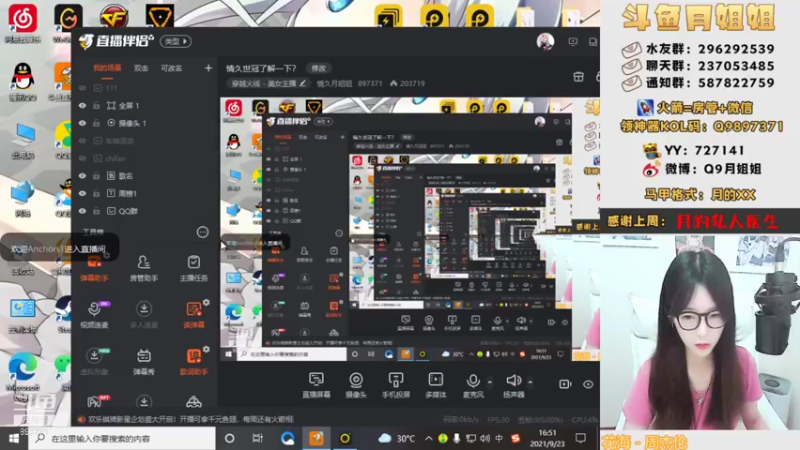Open the car-shaped tool icon

coord(193,402)
